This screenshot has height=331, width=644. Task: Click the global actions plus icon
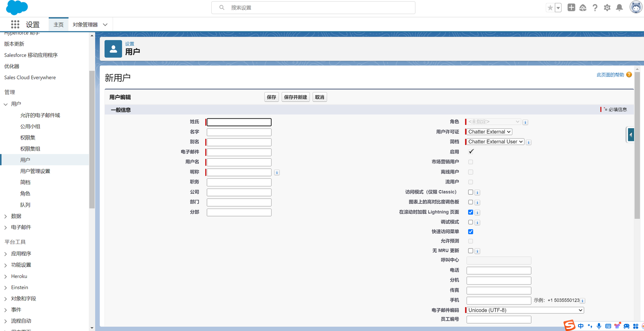click(x=571, y=8)
